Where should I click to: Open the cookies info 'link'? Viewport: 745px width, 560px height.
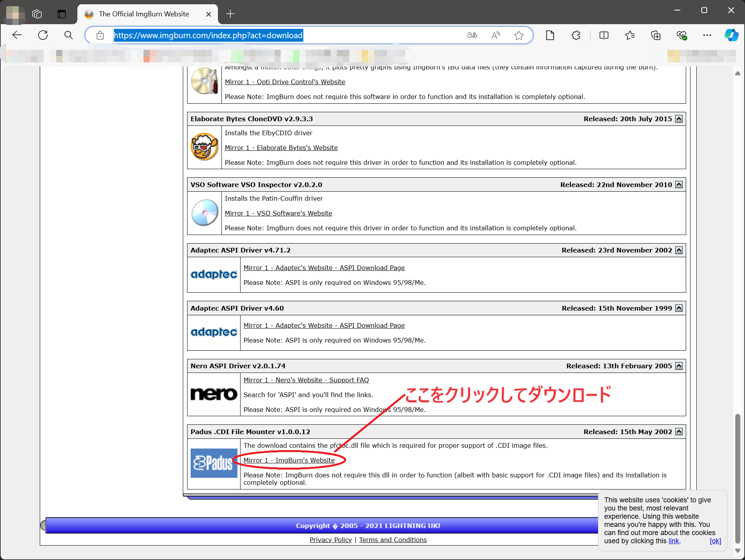(x=673, y=541)
